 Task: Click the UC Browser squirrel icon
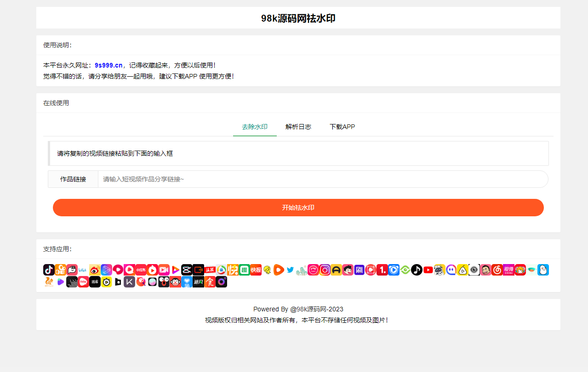(49, 282)
